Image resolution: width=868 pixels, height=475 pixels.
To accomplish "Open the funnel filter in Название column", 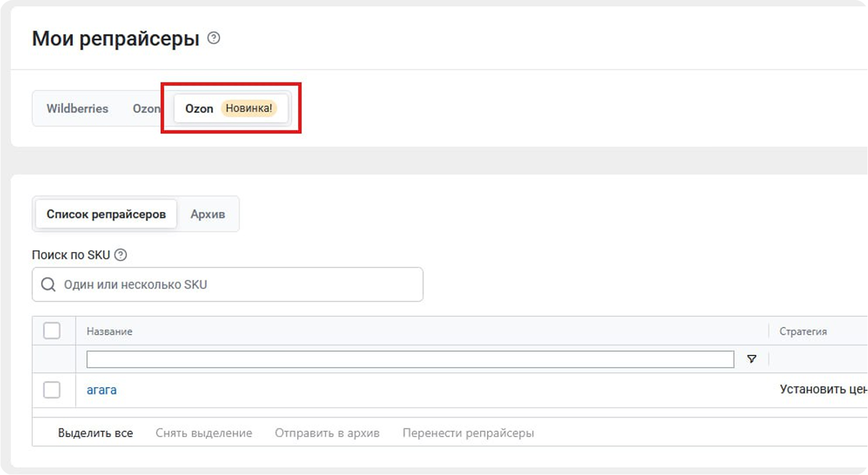I will click(x=751, y=359).
